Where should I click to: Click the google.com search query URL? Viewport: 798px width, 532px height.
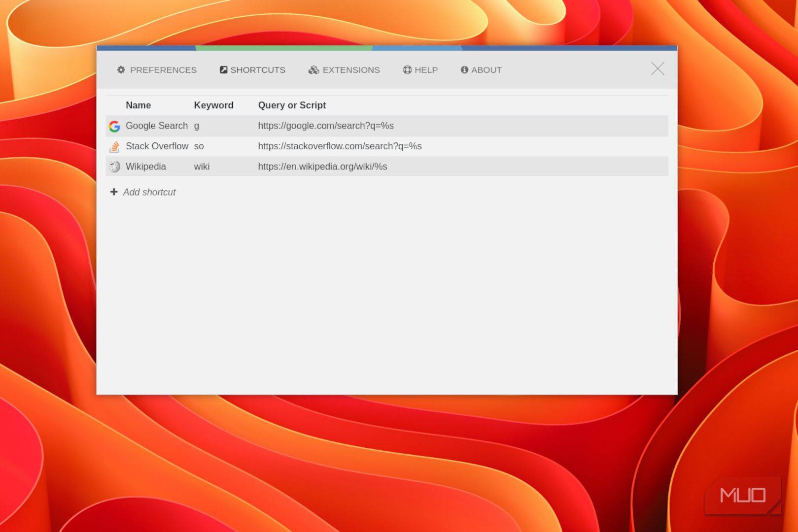(326, 126)
